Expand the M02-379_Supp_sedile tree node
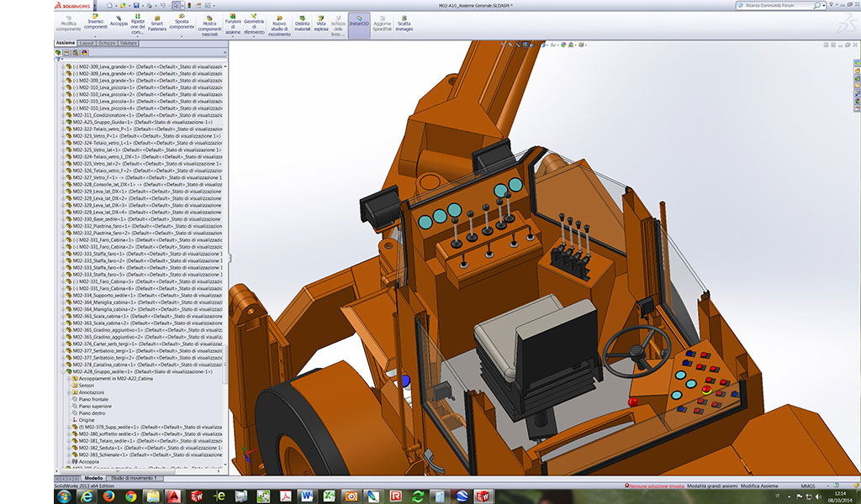Image resolution: width=861 pixels, height=504 pixels. (x=69, y=427)
